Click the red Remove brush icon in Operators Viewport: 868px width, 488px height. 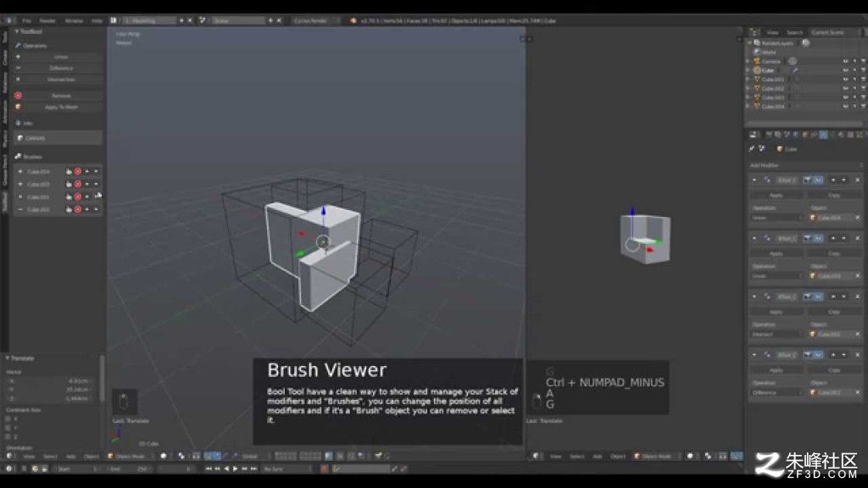tap(19, 96)
